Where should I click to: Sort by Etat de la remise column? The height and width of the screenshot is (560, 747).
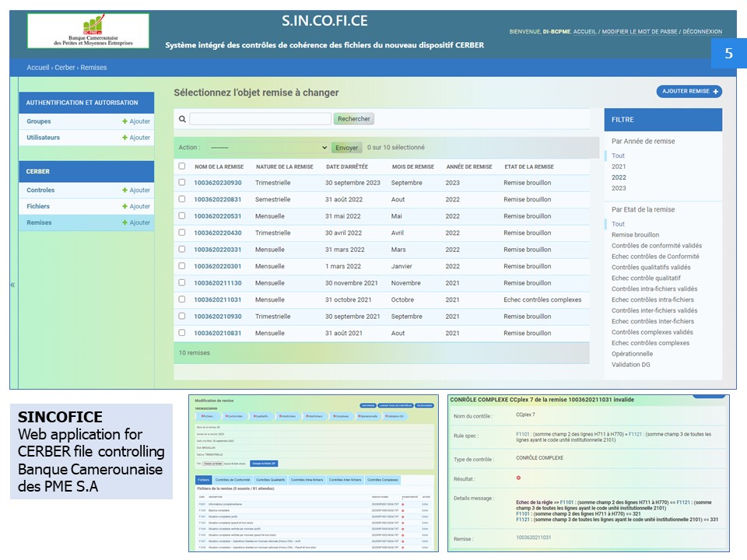(529, 166)
